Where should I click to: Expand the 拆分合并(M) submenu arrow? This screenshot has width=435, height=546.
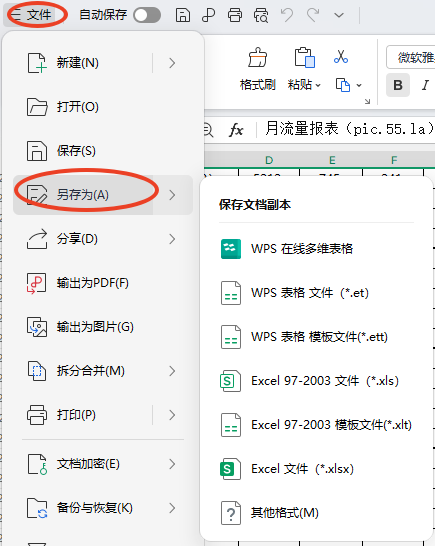click(x=172, y=371)
